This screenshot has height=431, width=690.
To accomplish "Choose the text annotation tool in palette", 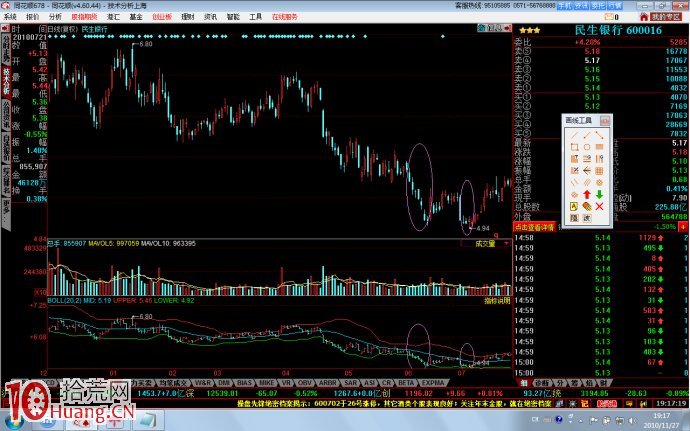I will click(572, 206).
